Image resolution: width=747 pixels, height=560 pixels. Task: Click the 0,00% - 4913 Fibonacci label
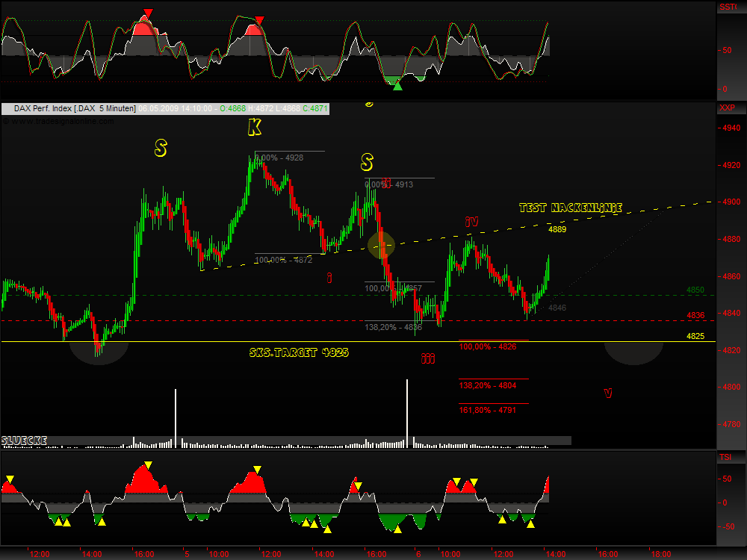coord(389,184)
